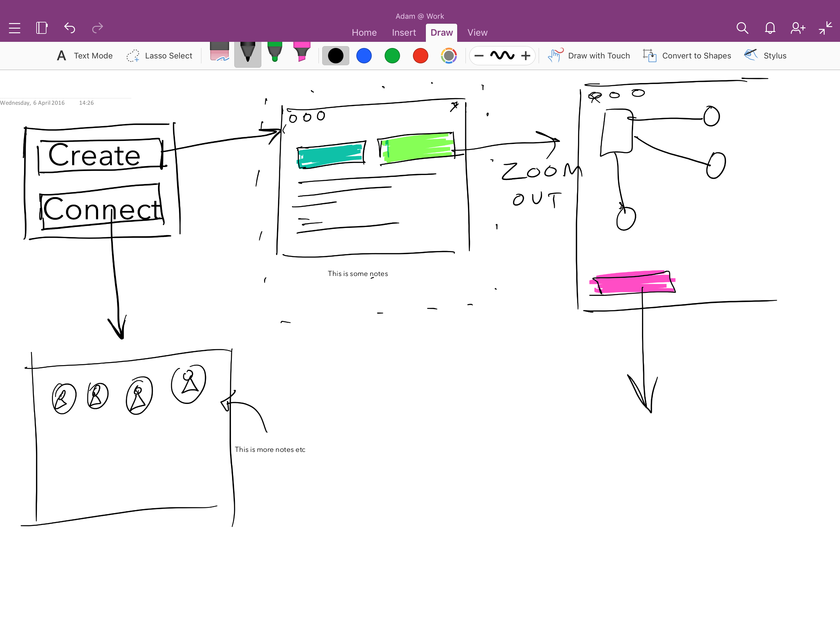Open the hamburger navigation menu

pyautogui.click(x=14, y=28)
